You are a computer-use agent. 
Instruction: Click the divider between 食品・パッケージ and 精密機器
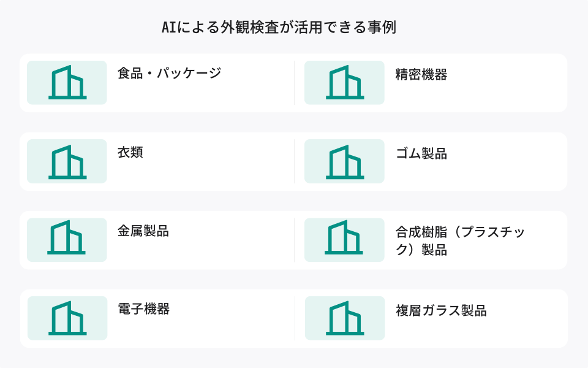[x=295, y=83]
